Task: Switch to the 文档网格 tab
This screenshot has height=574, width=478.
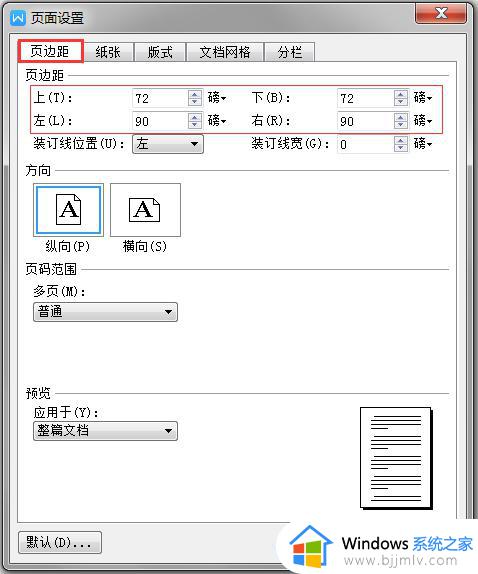Action: coord(225,52)
